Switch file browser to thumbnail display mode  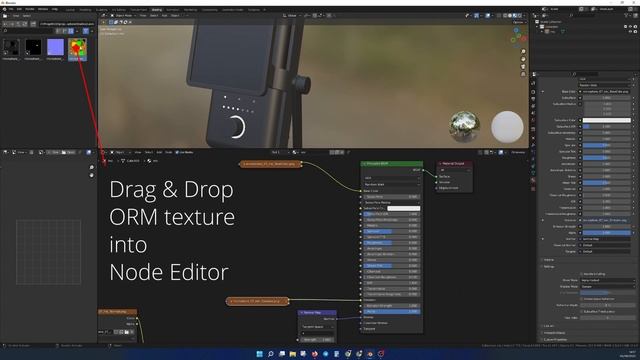(x=71, y=31)
